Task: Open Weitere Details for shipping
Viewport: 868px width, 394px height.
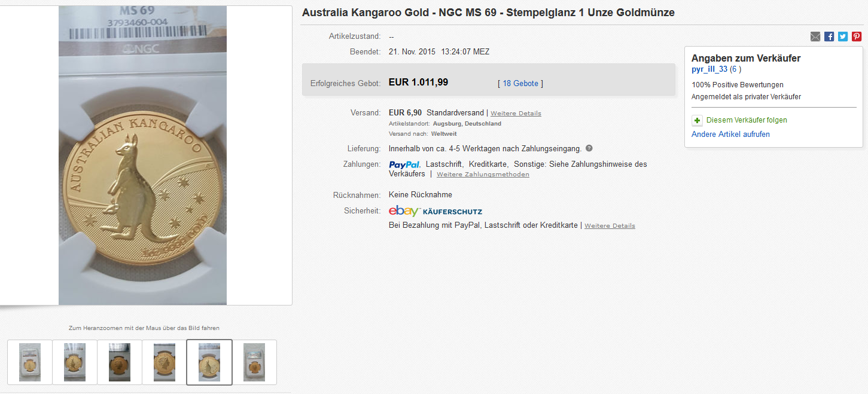Action: (x=516, y=114)
